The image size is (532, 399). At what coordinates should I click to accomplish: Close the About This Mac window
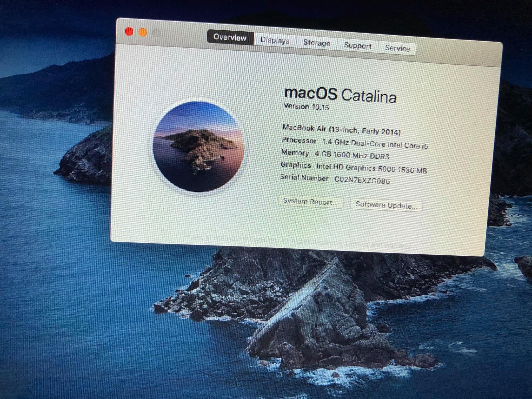coord(129,32)
